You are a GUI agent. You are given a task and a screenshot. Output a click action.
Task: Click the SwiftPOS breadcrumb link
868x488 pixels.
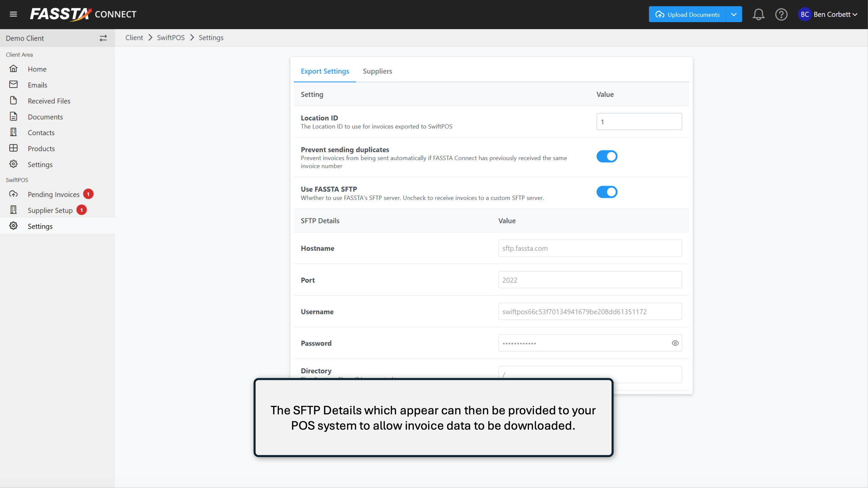[x=171, y=37]
